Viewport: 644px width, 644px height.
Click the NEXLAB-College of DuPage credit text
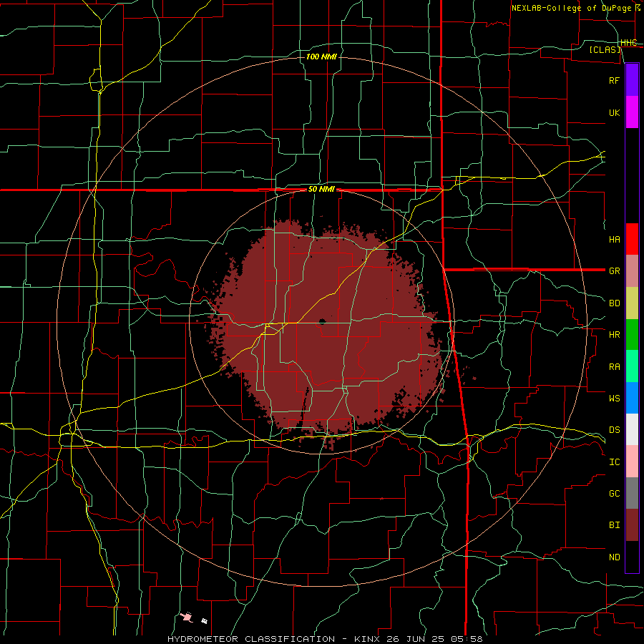[571, 8]
